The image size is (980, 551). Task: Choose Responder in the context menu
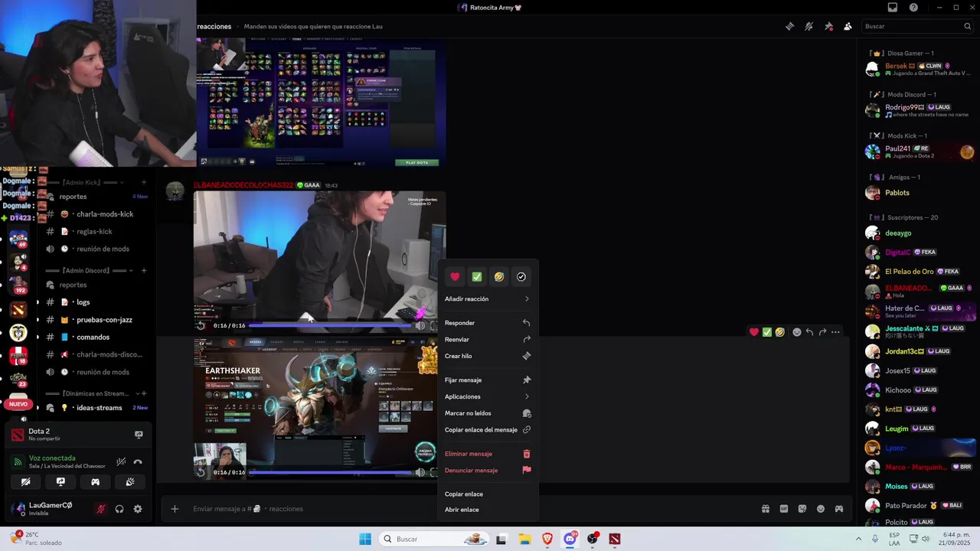point(488,323)
